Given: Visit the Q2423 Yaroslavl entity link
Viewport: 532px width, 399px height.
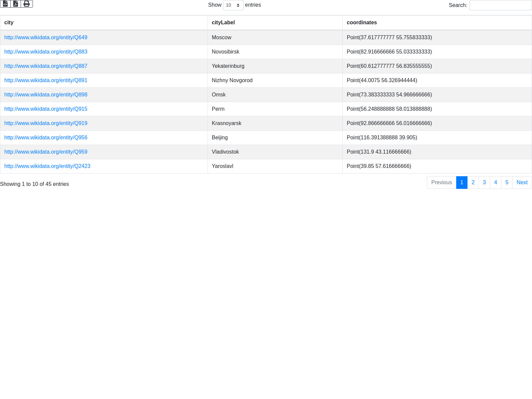Looking at the screenshot, I should (x=47, y=166).
